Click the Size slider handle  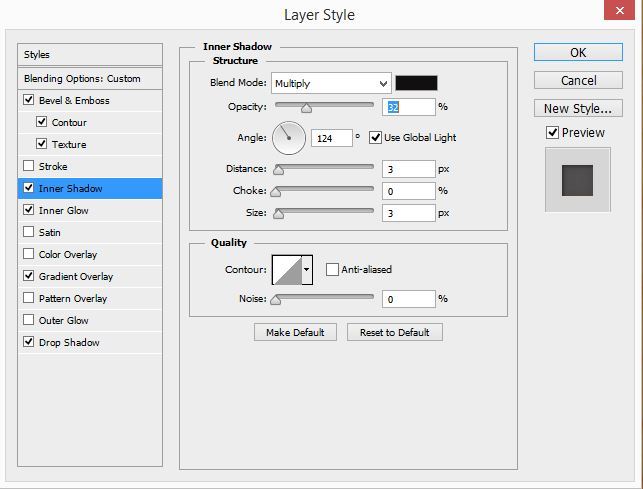click(278, 214)
